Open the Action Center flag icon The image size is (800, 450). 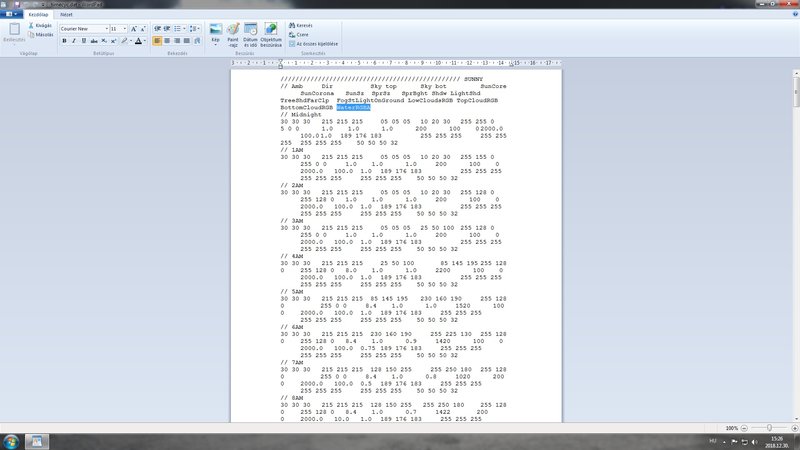point(734,442)
